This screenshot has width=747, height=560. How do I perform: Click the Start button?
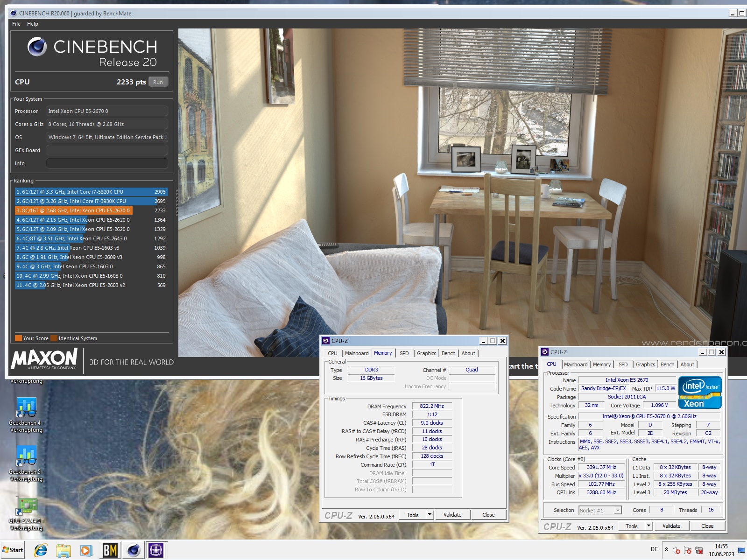[13, 550]
